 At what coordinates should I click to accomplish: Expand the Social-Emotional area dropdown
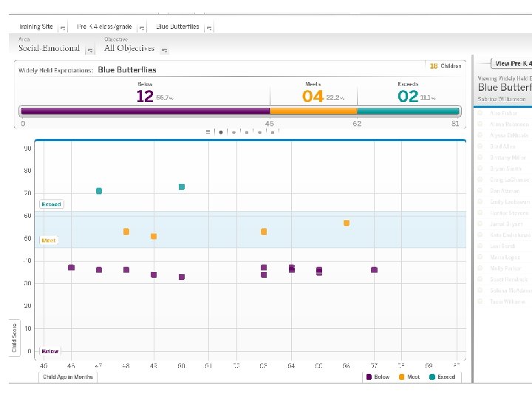pyautogui.click(x=90, y=50)
